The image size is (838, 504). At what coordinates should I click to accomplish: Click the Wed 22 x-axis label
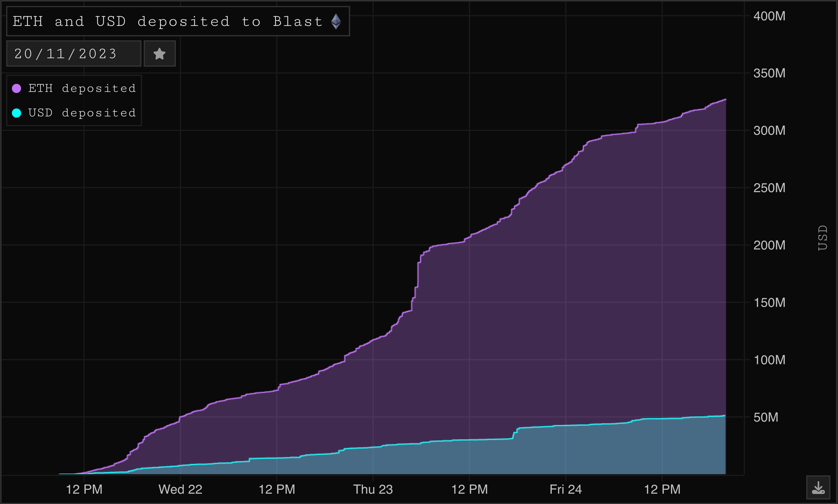pos(180,489)
